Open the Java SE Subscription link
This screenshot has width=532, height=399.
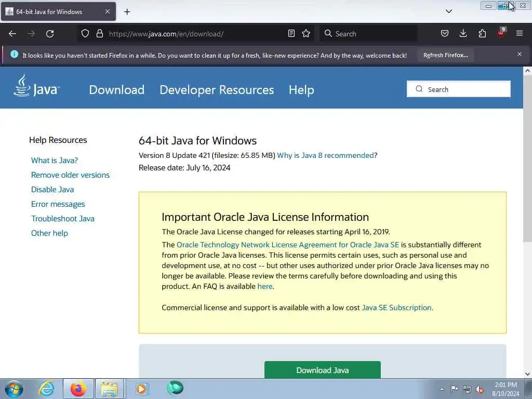(396, 308)
